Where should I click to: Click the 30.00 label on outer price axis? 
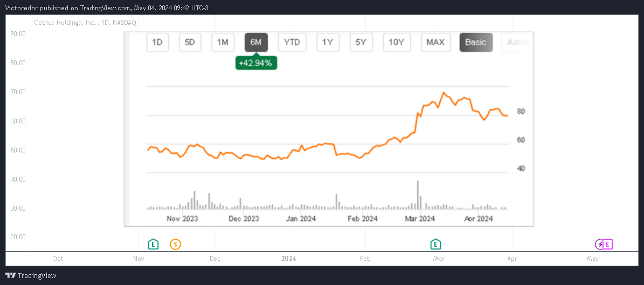coord(17,208)
